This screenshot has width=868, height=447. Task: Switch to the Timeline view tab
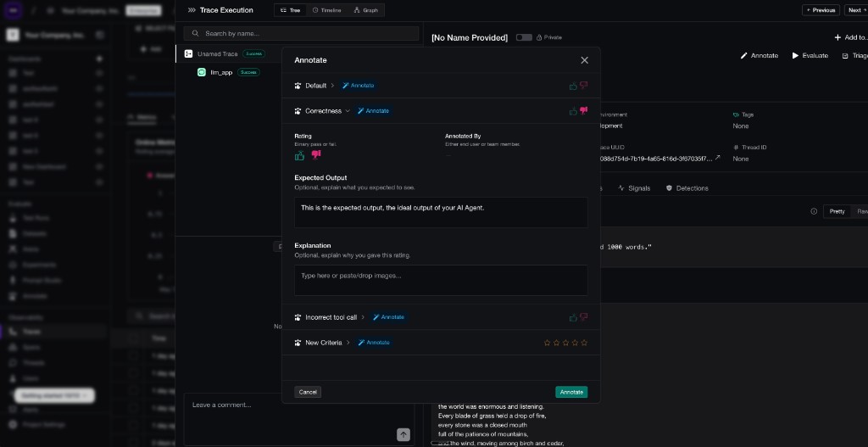coord(326,10)
